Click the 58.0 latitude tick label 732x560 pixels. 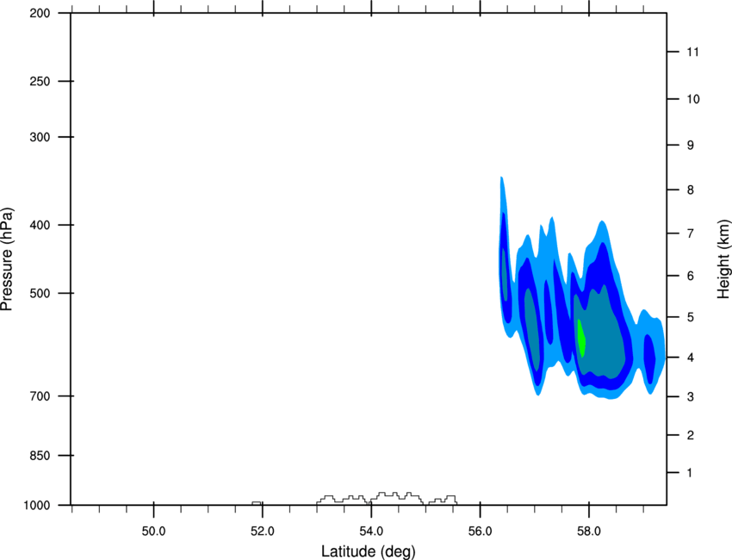point(589,532)
